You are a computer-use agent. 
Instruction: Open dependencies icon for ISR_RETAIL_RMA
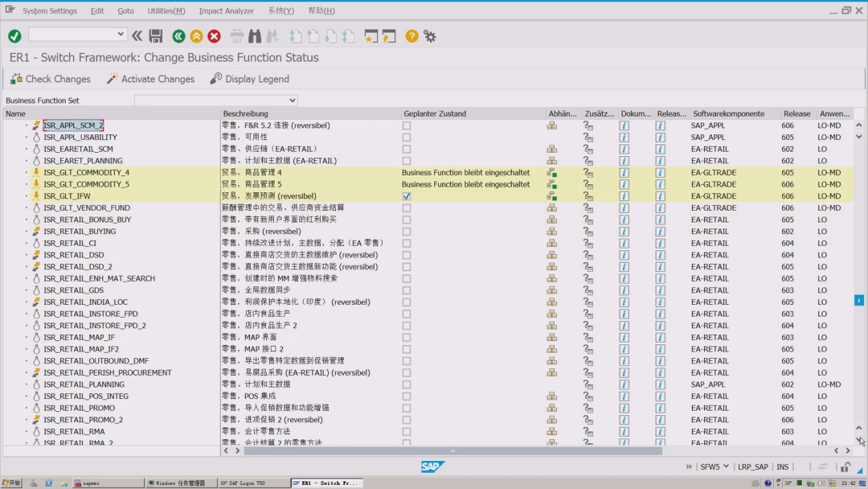552,431
